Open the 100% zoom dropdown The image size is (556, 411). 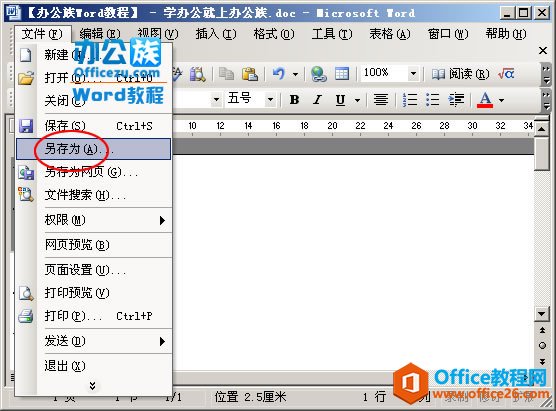click(x=413, y=74)
